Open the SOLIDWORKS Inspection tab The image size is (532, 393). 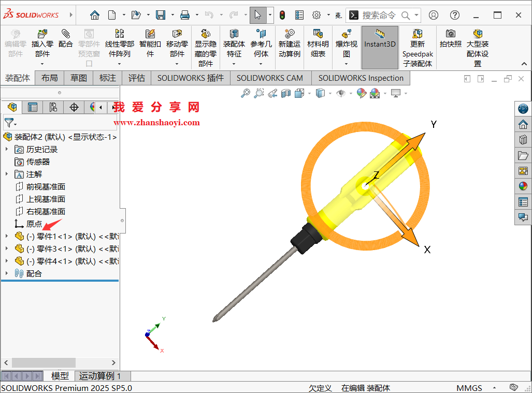pyautogui.click(x=361, y=78)
